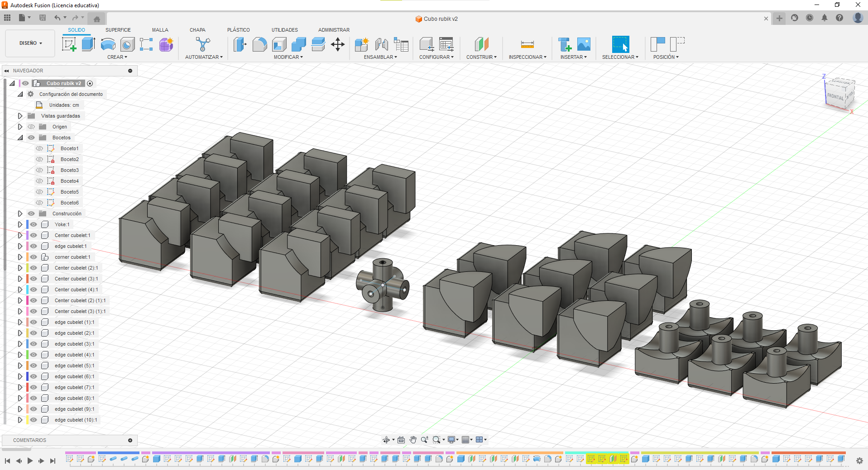Undo the last action
Image resolution: width=868 pixels, height=470 pixels.
(x=58, y=18)
